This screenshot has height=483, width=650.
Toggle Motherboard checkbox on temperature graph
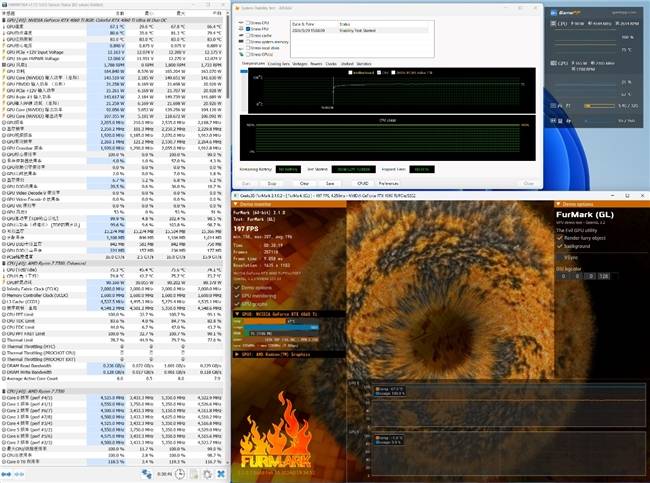coord(350,73)
